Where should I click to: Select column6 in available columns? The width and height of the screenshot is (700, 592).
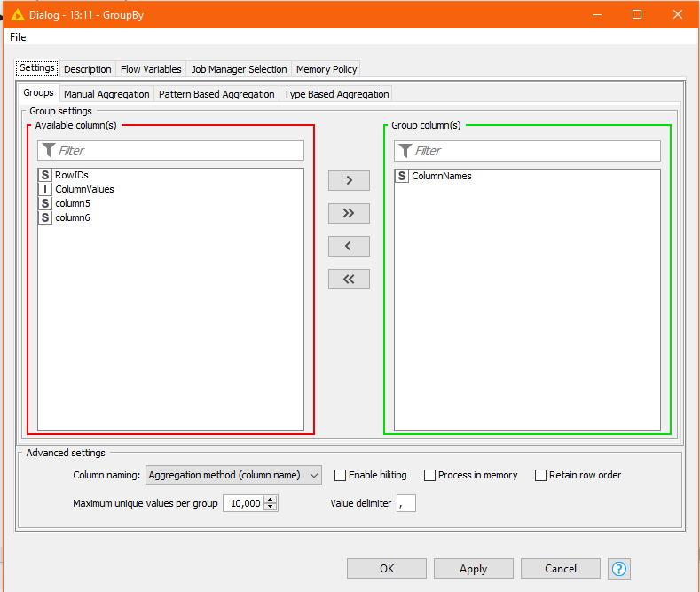click(170, 217)
